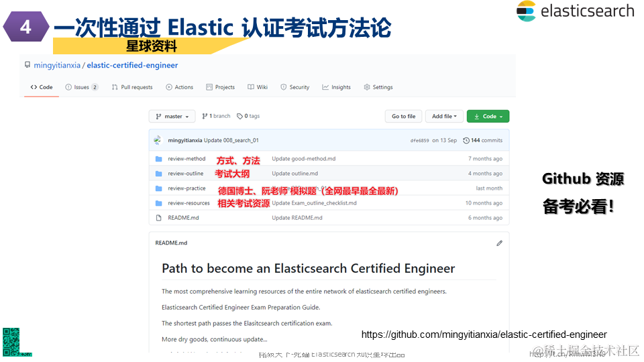Open 'Update outline.md' commit message

click(295, 174)
